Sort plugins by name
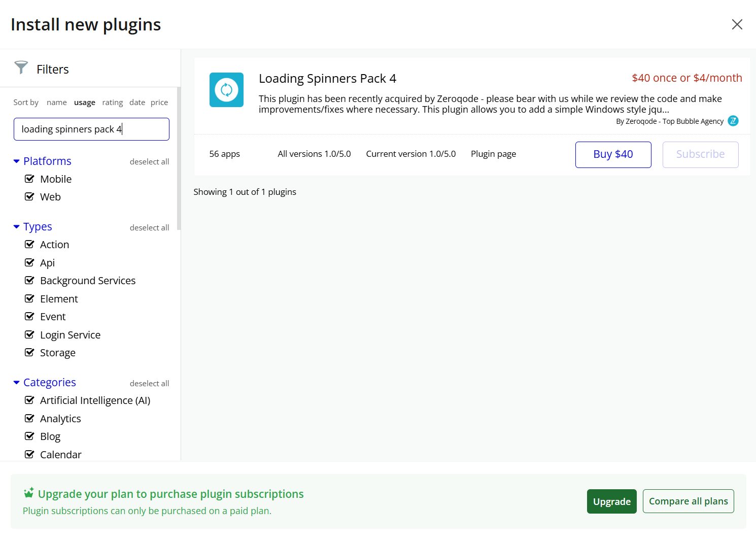The image size is (756, 541). pos(56,103)
